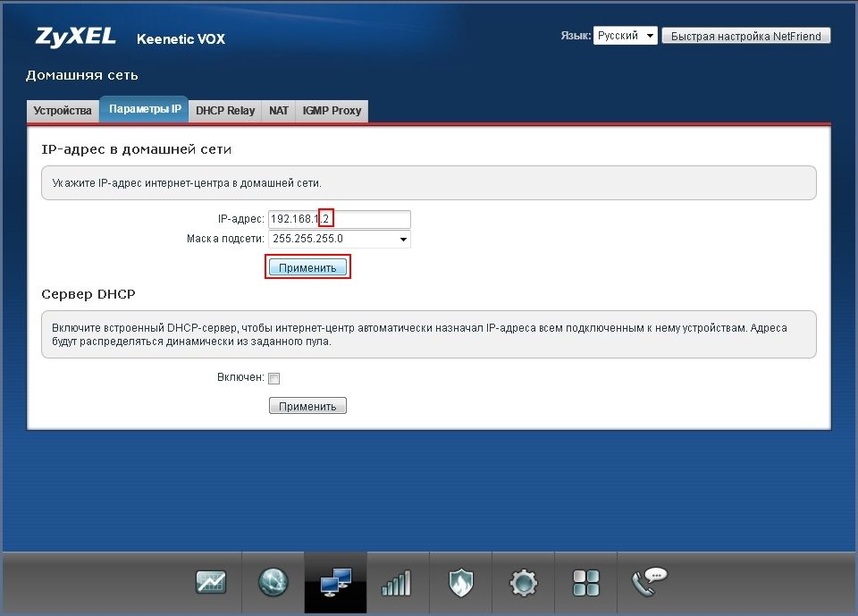This screenshot has height=616, width=858.
Task: Open the System settings gear icon
Action: click(523, 583)
